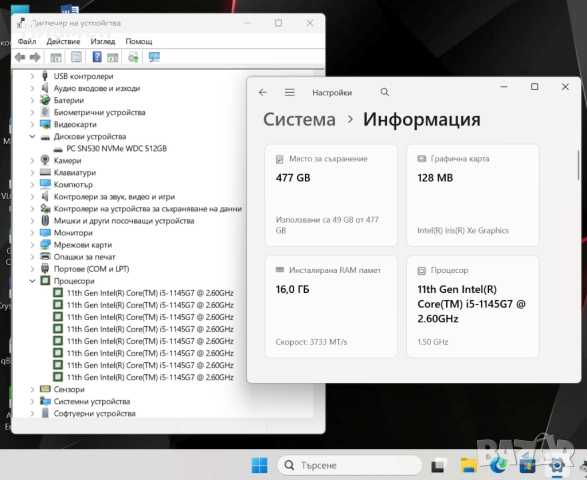
Task: Click the Монитори monitor icon
Action: pos(45,233)
